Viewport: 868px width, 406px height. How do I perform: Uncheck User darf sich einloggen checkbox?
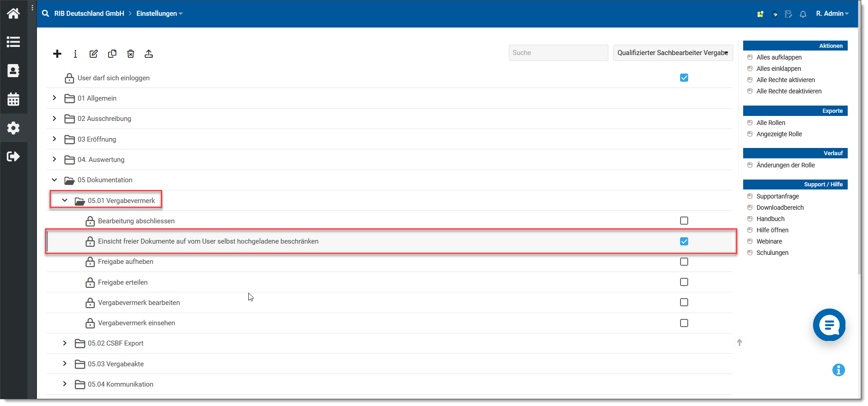click(x=684, y=78)
